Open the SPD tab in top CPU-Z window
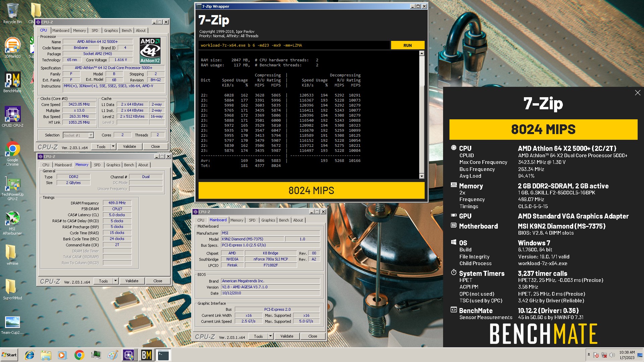Image resolution: width=644 pixels, height=362 pixels. point(95,31)
